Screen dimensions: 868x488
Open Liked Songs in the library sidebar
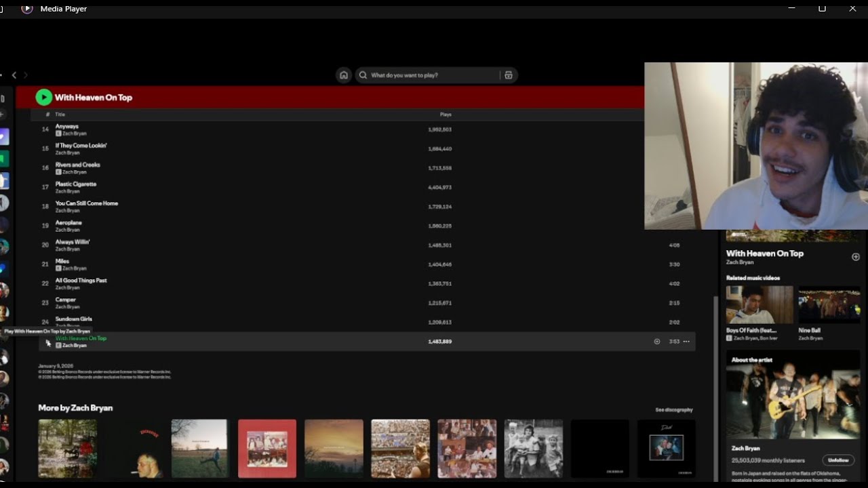[3, 138]
